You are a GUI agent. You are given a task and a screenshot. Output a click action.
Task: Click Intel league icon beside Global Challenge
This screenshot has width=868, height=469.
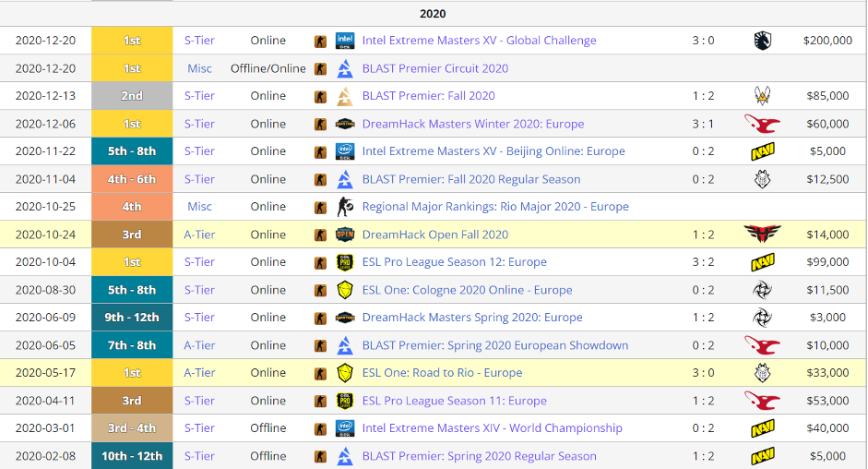(x=345, y=41)
